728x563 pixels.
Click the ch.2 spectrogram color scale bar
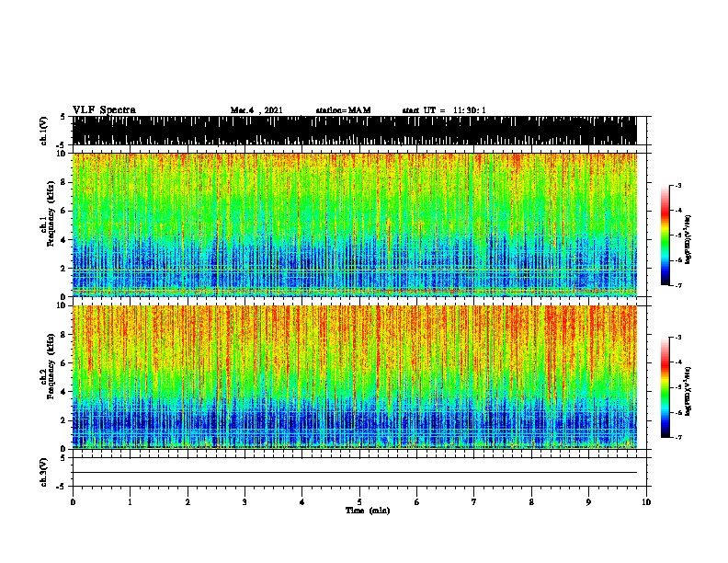[665, 387]
